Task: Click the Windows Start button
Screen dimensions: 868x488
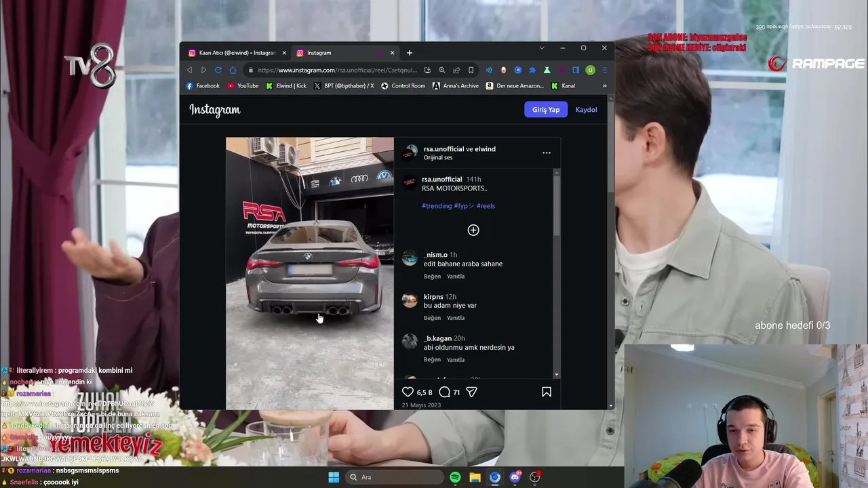Action: tap(334, 477)
